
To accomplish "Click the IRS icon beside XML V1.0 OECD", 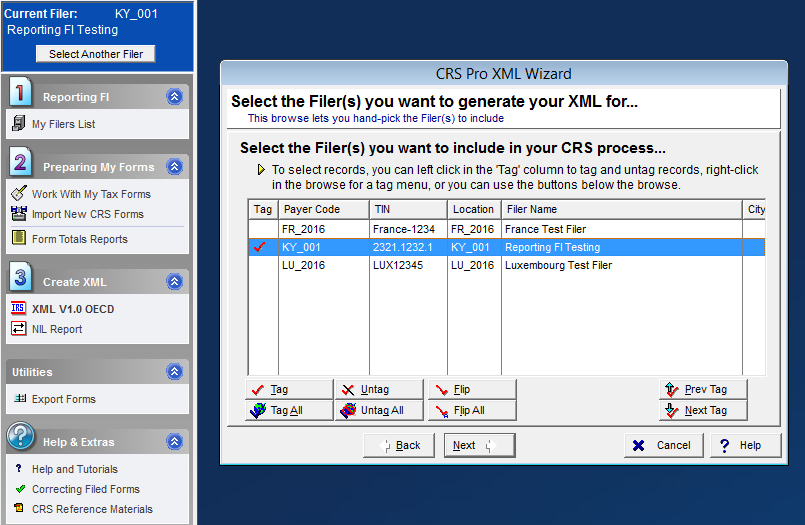I will tap(18, 308).
